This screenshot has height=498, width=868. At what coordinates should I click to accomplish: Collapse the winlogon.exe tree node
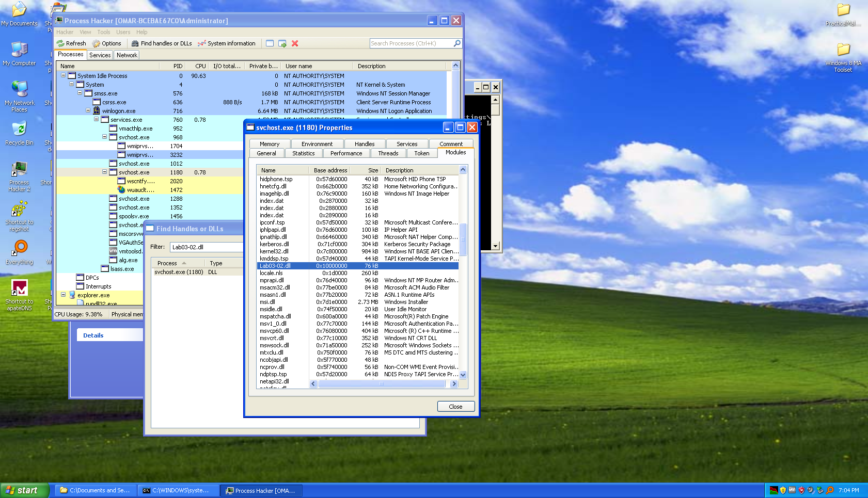(88, 110)
